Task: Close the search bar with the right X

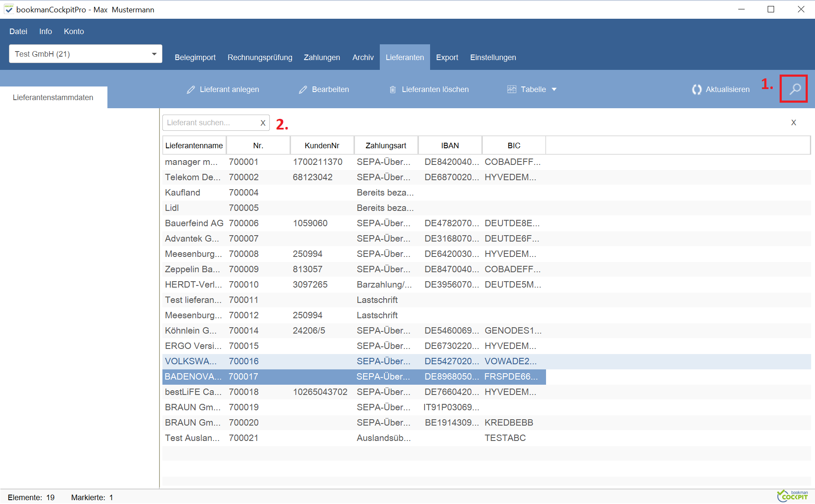Action: pyautogui.click(x=794, y=123)
